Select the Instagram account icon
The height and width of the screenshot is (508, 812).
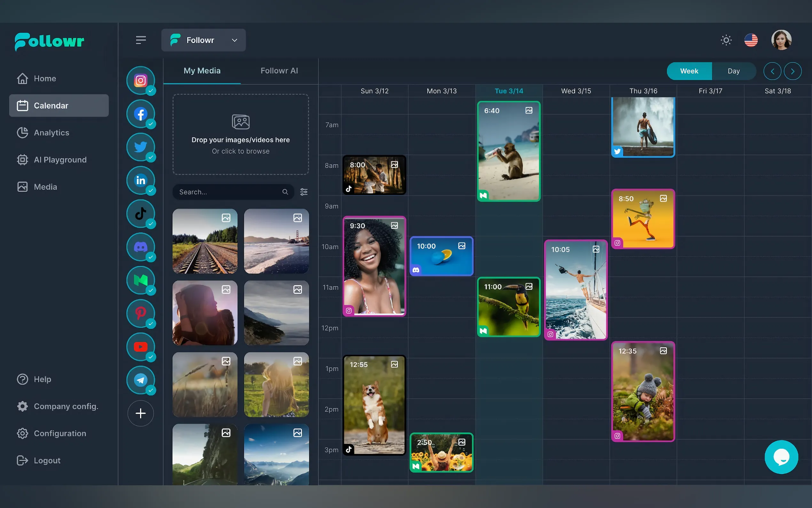click(x=140, y=81)
